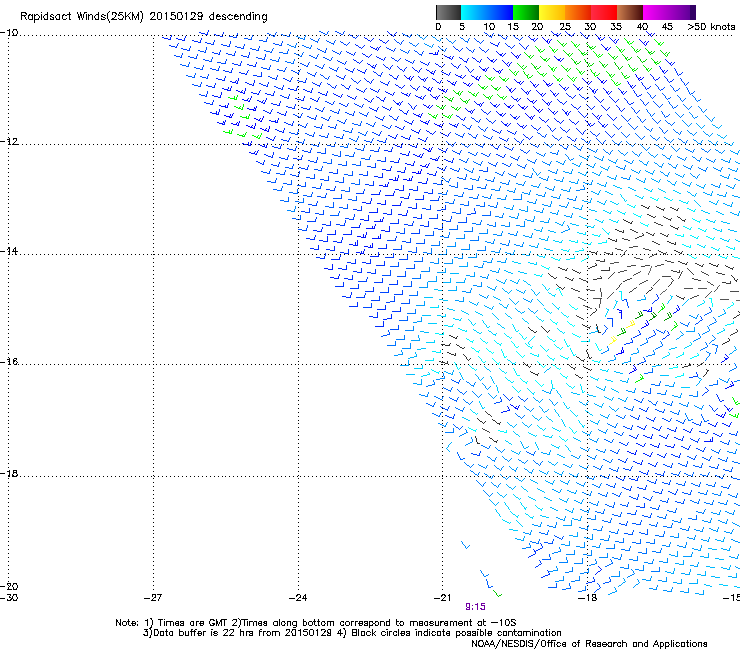
Task: Select the '-14' latitude axis label
Action: point(9,251)
